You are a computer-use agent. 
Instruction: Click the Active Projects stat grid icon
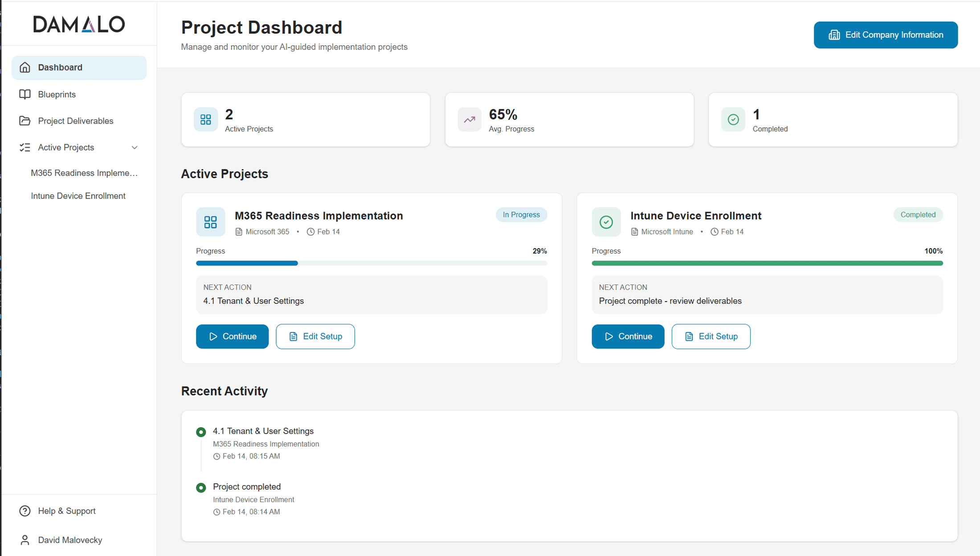coord(206,119)
